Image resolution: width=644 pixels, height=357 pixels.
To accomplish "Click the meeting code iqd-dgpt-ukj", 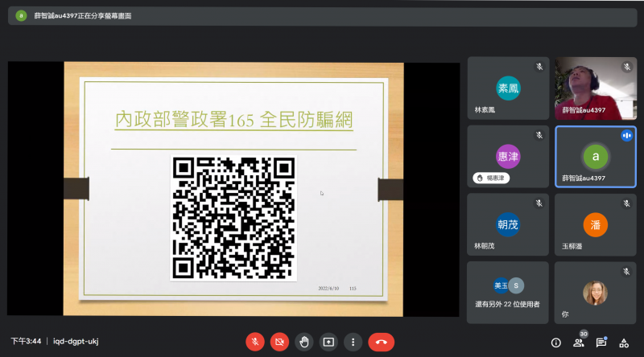I will pyautogui.click(x=76, y=342).
